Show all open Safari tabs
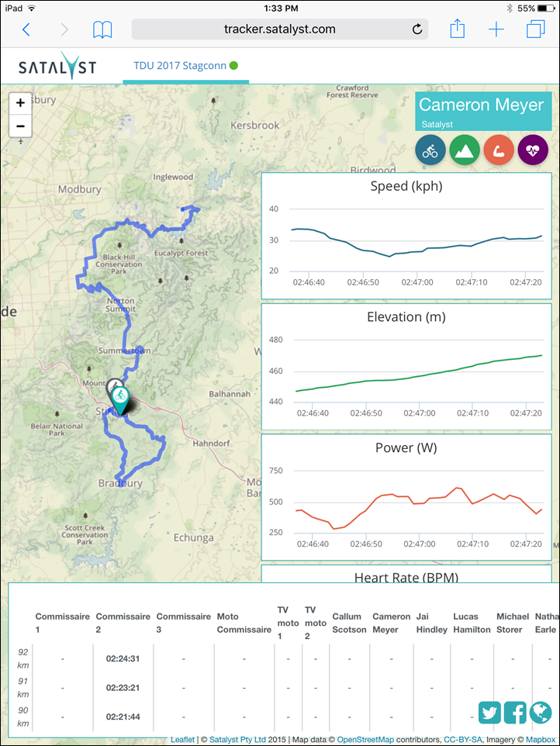560x746 pixels. point(535,29)
